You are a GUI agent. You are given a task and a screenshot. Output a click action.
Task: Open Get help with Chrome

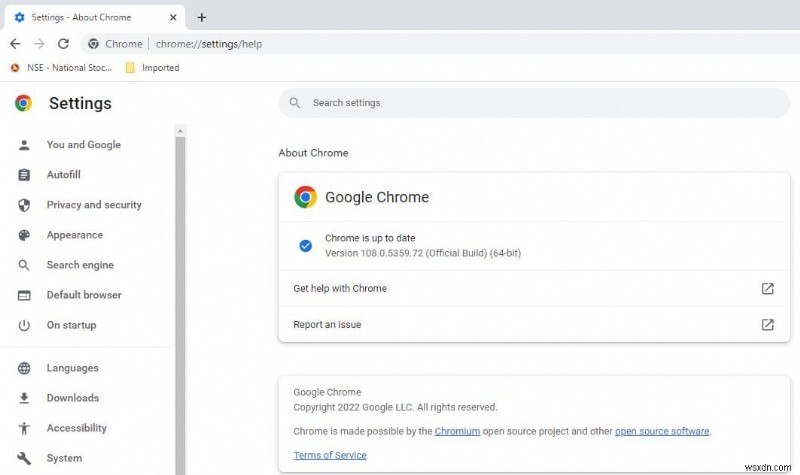(534, 288)
